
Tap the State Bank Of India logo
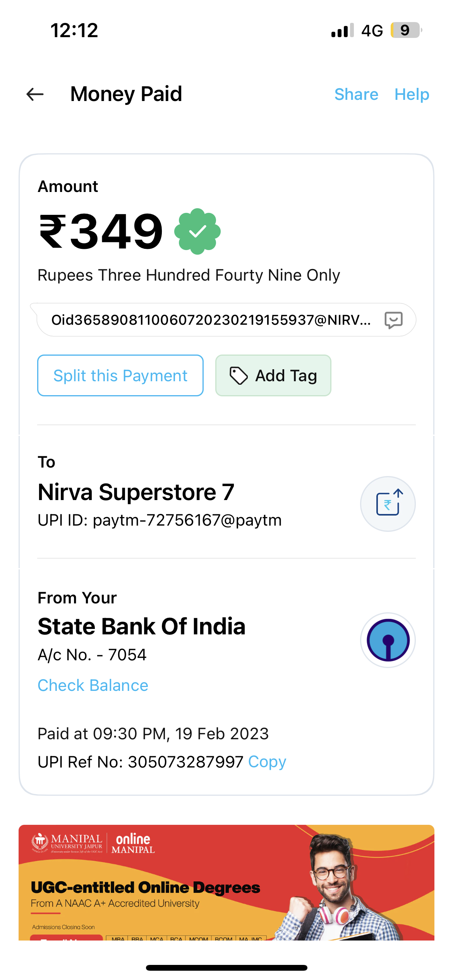coord(388,640)
